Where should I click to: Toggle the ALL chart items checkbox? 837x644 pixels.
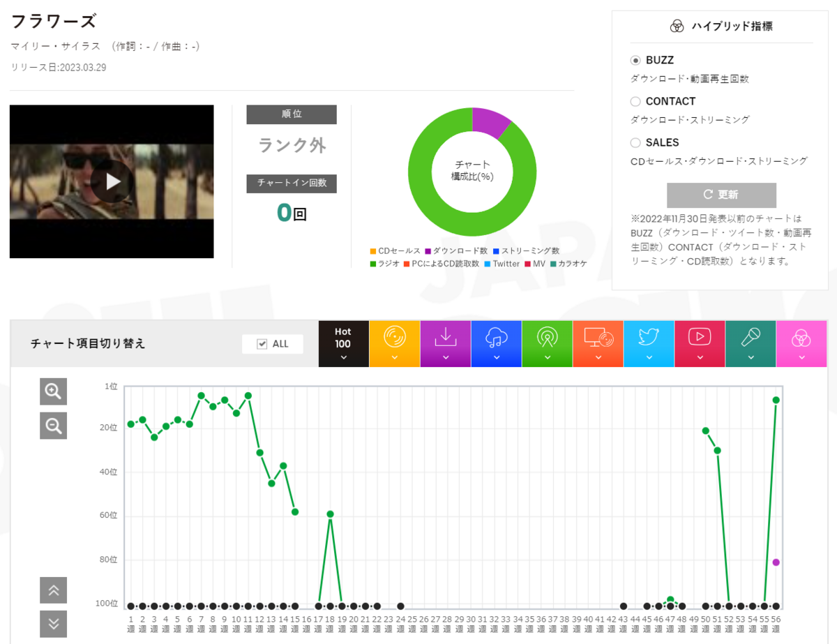coord(262,344)
